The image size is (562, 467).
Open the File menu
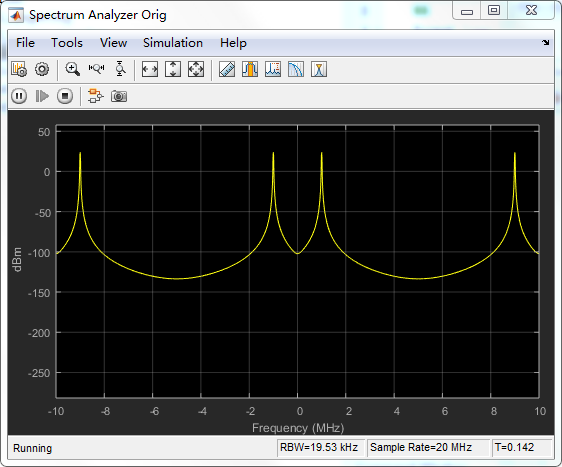[x=25, y=43]
